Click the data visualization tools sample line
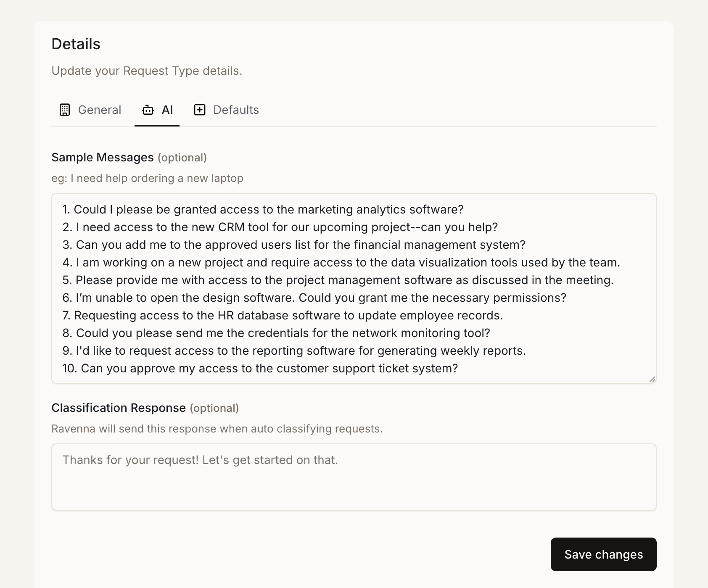 341,262
